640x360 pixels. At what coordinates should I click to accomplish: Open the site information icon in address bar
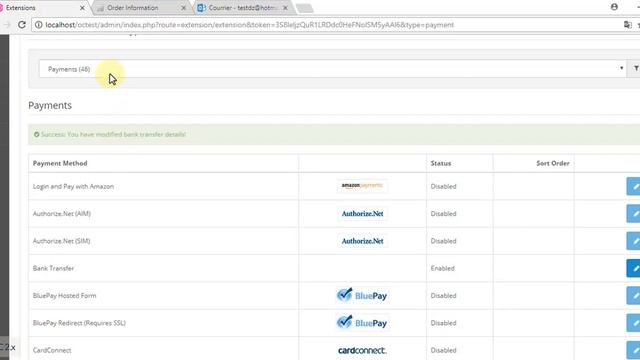(38, 25)
